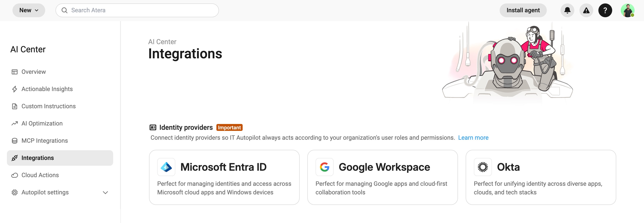Image resolution: width=644 pixels, height=223 pixels.
Task: Select the Google Workspace logo
Action: [x=325, y=167]
